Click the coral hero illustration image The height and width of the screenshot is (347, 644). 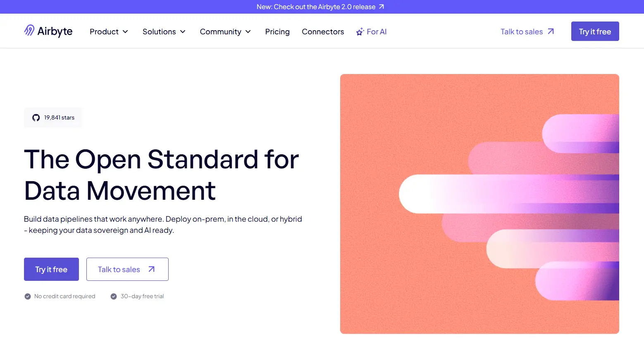[479, 204]
